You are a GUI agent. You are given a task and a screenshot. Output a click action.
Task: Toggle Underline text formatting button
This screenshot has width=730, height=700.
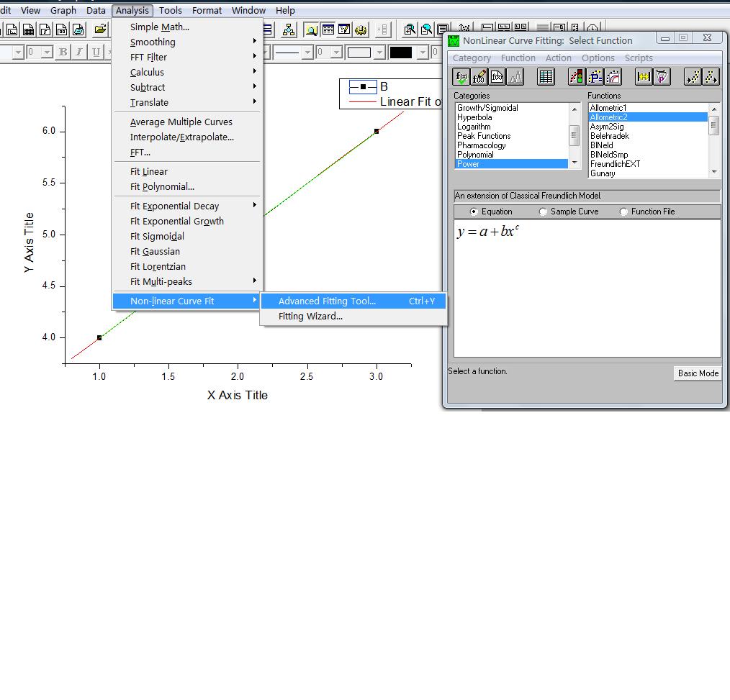(x=96, y=52)
